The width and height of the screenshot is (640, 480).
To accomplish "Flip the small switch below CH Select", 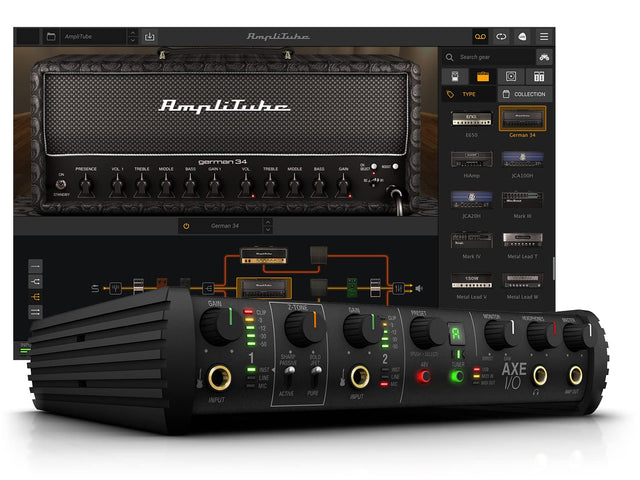I will click(x=373, y=181).
